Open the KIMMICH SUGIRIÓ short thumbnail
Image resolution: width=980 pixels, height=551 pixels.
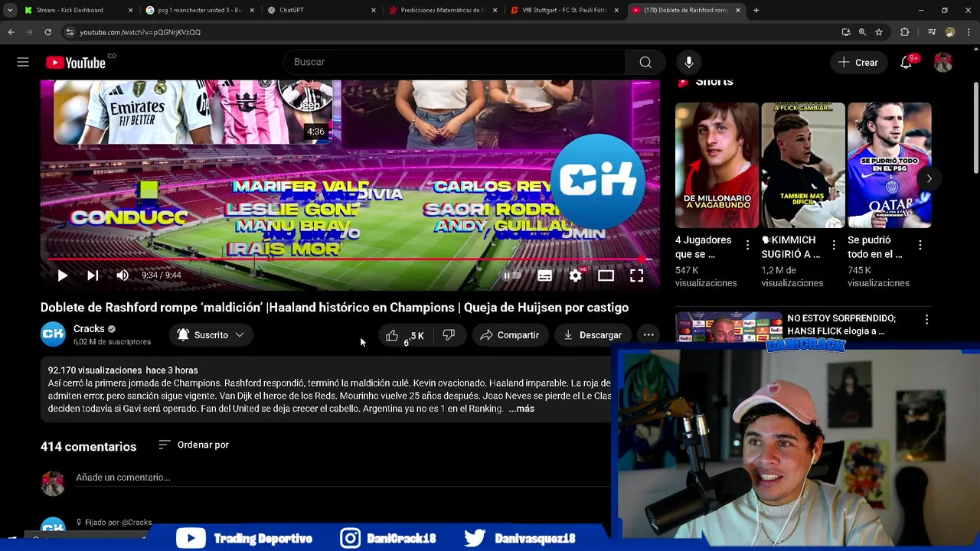click(x=802, y=165)
